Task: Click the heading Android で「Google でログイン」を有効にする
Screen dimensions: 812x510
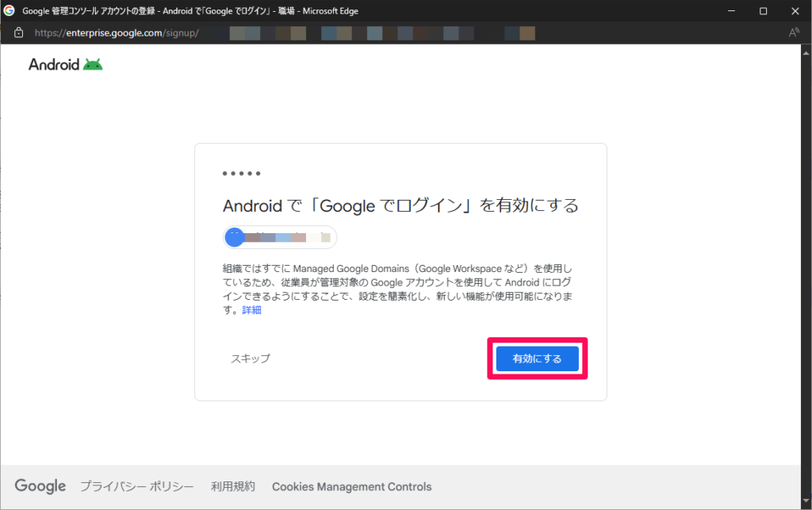Action: click(400, 205)
